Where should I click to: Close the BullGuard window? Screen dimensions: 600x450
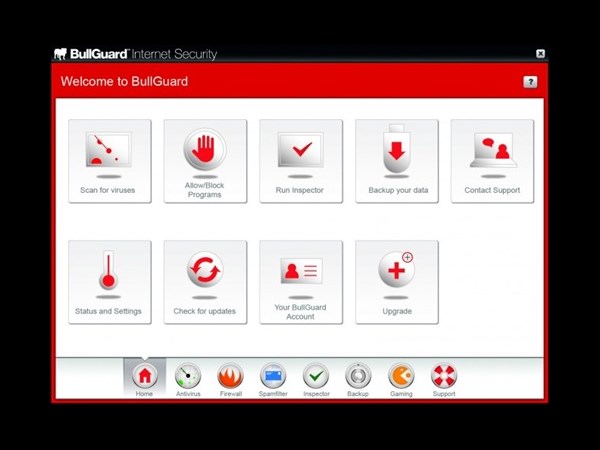[x=541, y=54]
